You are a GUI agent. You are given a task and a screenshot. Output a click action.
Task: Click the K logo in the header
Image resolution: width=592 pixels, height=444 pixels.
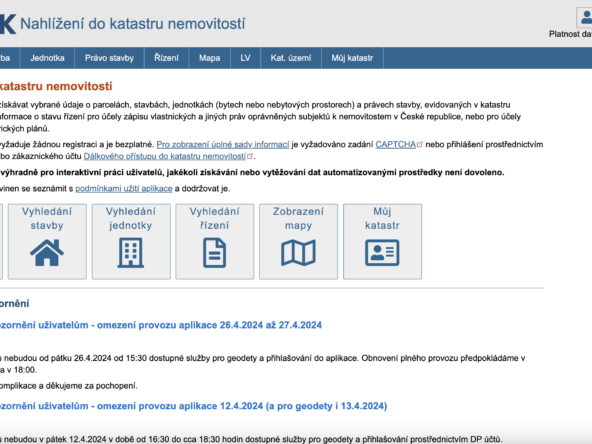point(8,24)
